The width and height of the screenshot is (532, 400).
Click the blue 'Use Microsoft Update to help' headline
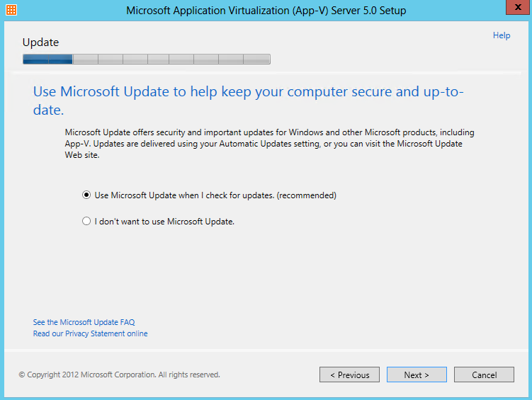coord(249,101)
